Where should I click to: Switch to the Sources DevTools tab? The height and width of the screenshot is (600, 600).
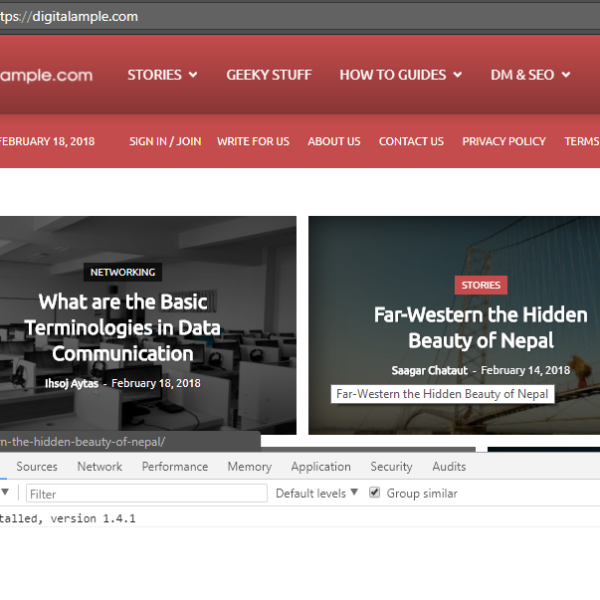37,466
